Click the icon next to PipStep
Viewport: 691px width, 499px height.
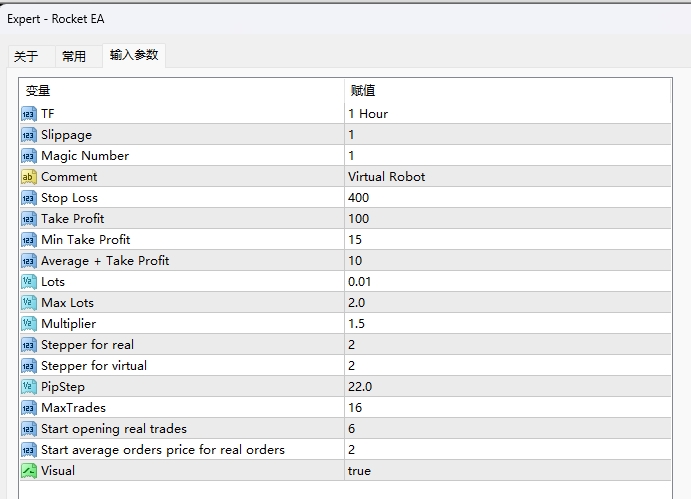pyautogui.click(x=28, y=387)
